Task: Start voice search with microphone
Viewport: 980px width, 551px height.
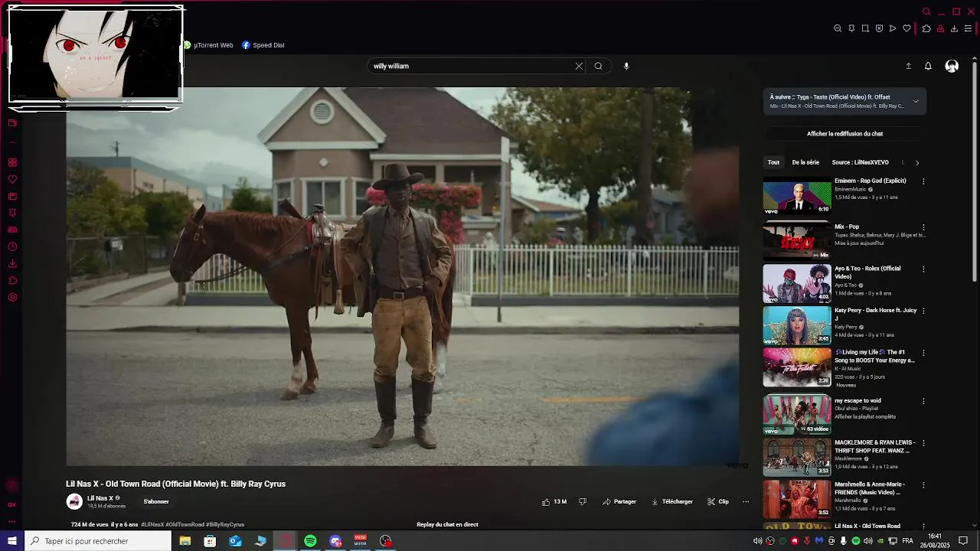Action: pyautogui.click(x=626, y=66)
